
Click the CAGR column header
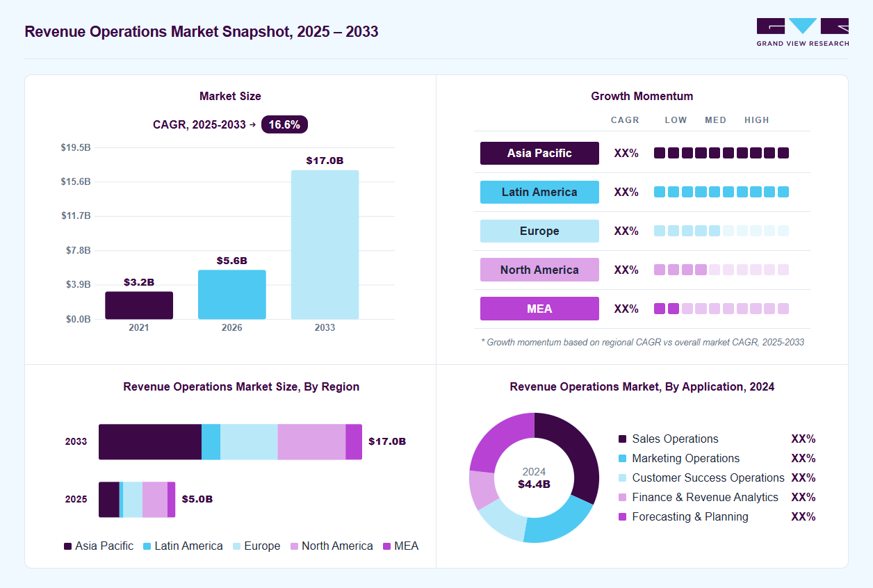click(x=625, y=120)
